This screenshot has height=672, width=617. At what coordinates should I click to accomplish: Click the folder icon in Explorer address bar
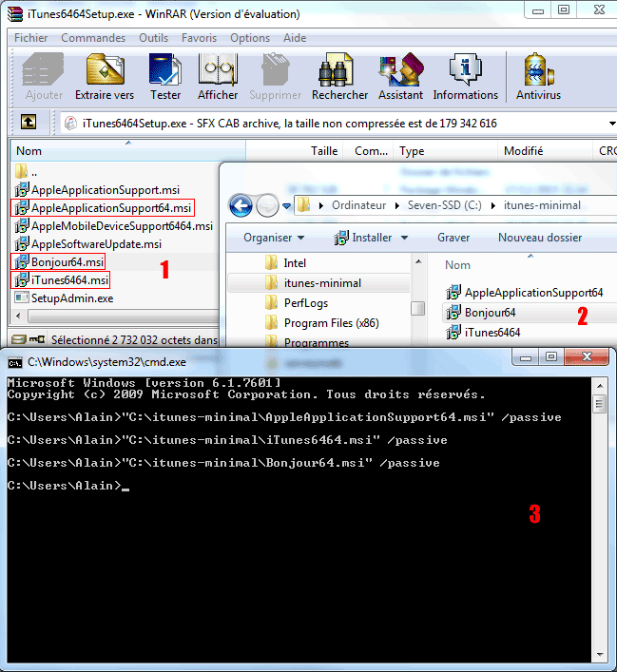point(303,205)
